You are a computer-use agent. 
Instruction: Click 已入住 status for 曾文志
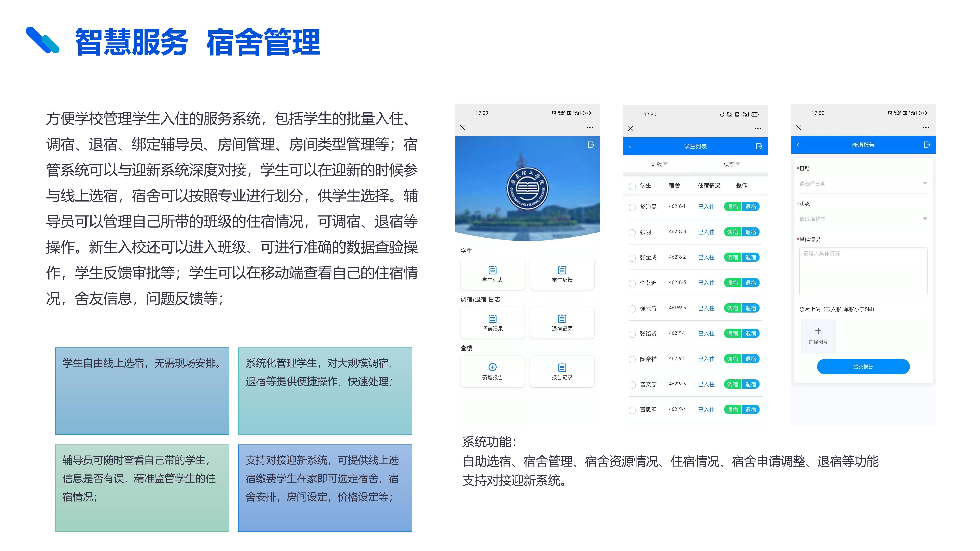[x=706, y=384]
